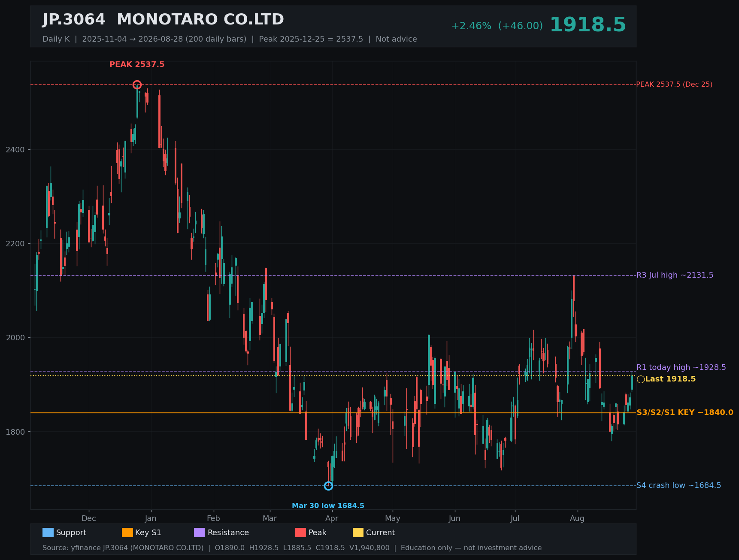Image resolution: width=739 pixels, height=560 pixels.
Task: Click the "+2.46% (+46.00)" change value
Action: (x=497, y=26)
